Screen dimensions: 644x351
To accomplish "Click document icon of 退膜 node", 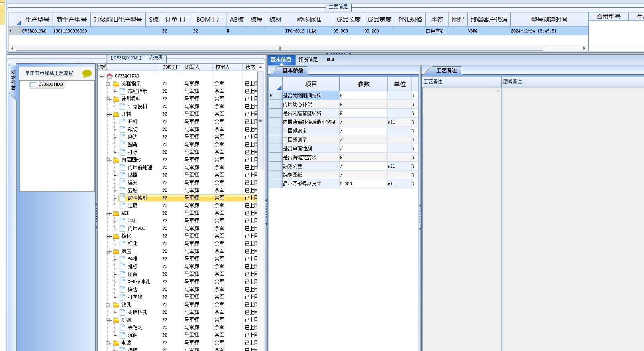I will click(x=123, y=205).
